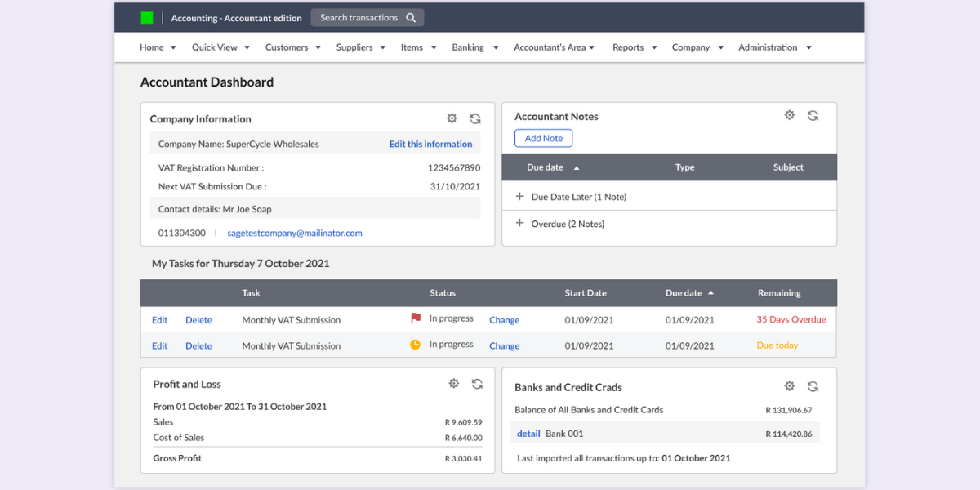Click the Bank 001 detail link
This screenshot has height=490, width=980.
pyautogui.click(x=528, y=433)
